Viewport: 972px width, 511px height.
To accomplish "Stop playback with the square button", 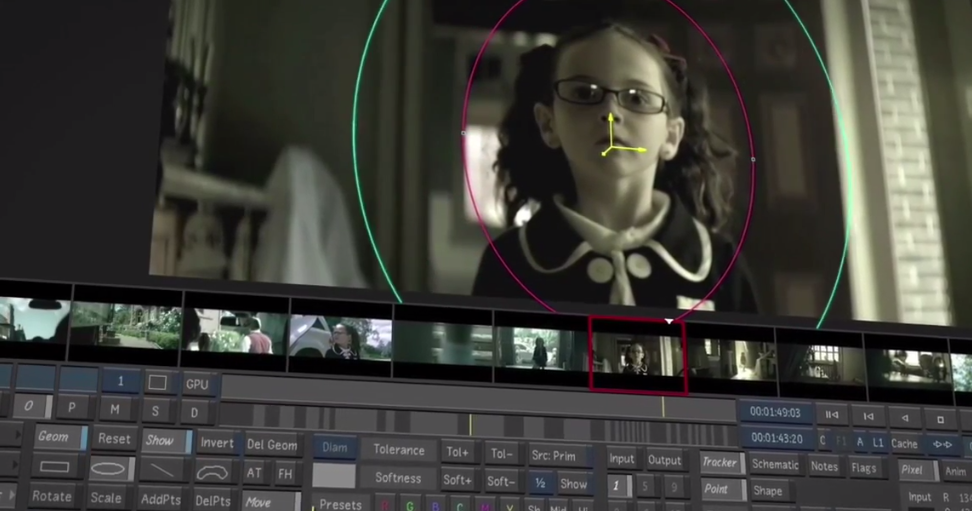I will click(x=940, y=420).
